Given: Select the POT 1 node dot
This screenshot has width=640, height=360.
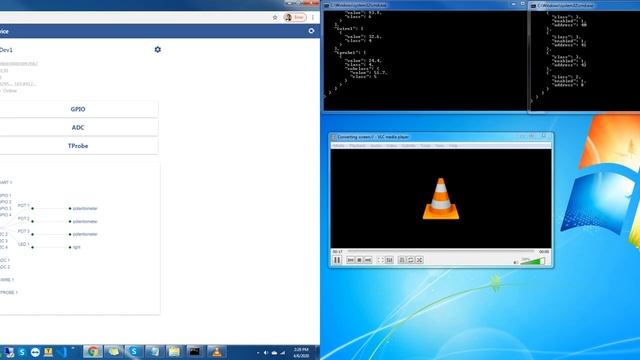Looking at the screenshot, I should pyautogui.click(x=33, y=209).
